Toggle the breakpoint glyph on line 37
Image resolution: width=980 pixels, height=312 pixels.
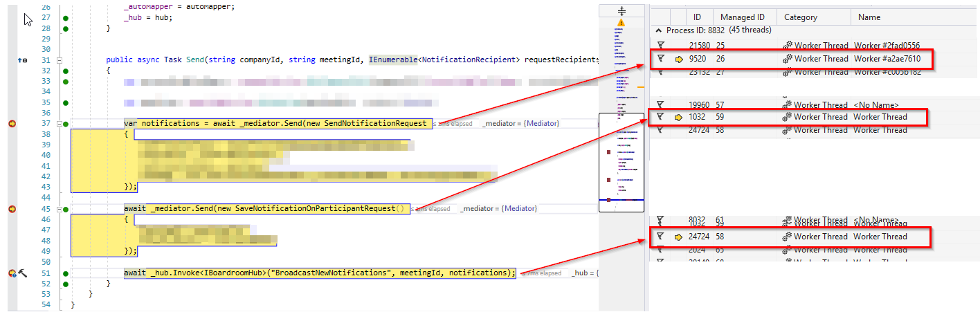tap(12, 124)
